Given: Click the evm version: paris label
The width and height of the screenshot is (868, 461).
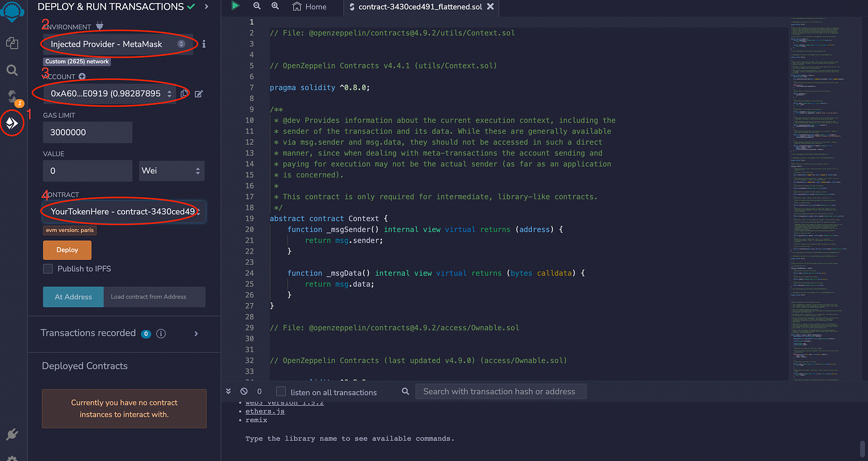Looking at the screenshot, I should tap(69, 230).
